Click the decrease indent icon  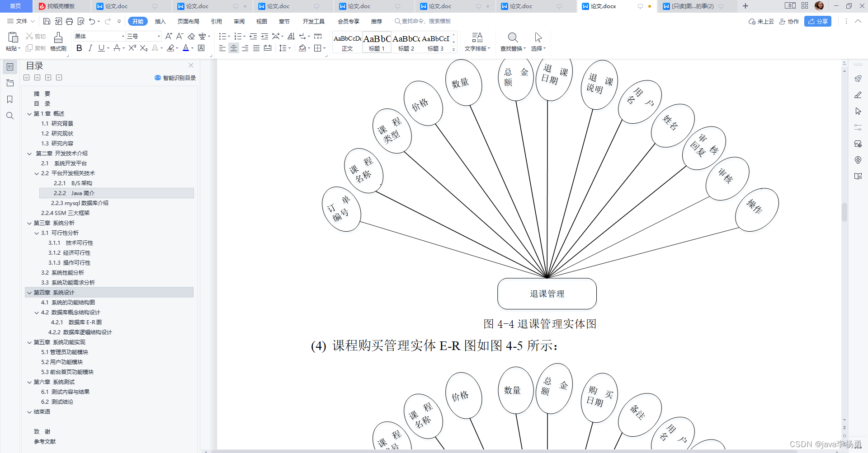click(x=253, y=36)
